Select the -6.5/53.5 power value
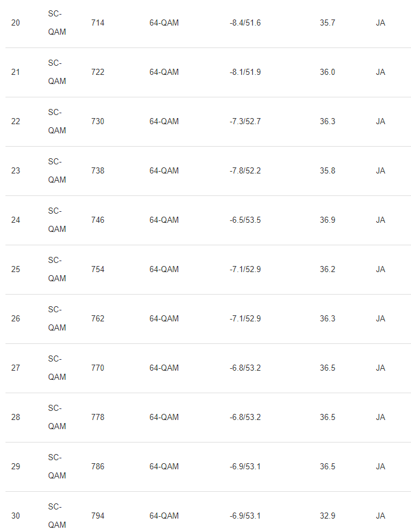This screenshot has width=411, height=532. point(245,220)
